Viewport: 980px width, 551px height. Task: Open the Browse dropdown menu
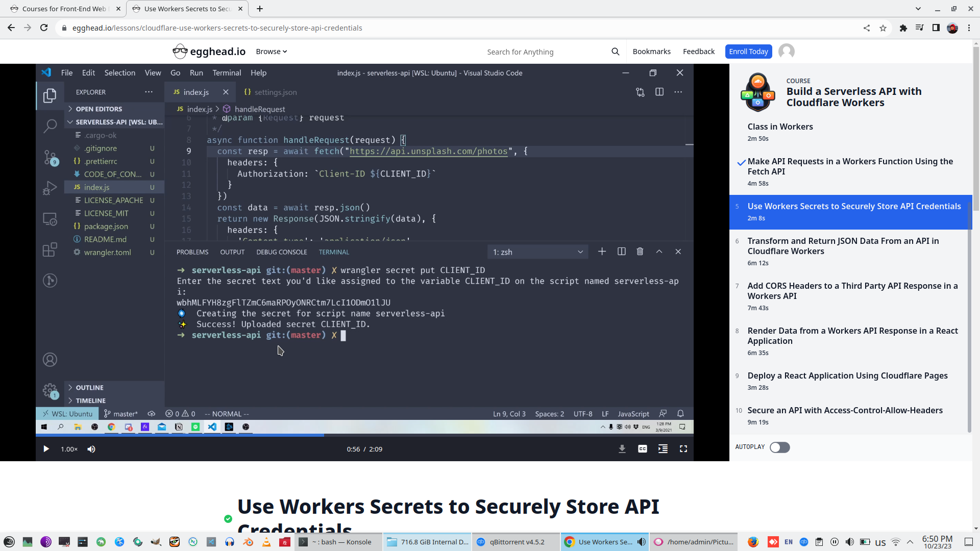coord(271,52)
